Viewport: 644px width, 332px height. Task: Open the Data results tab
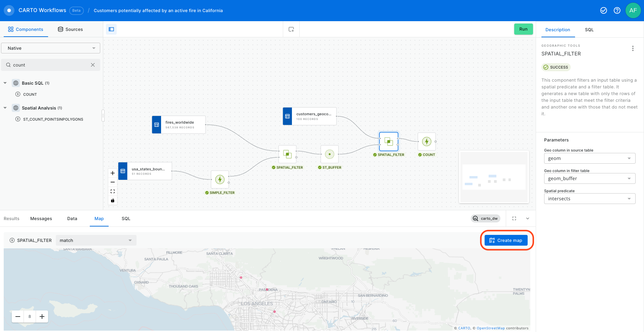[72, 218]
